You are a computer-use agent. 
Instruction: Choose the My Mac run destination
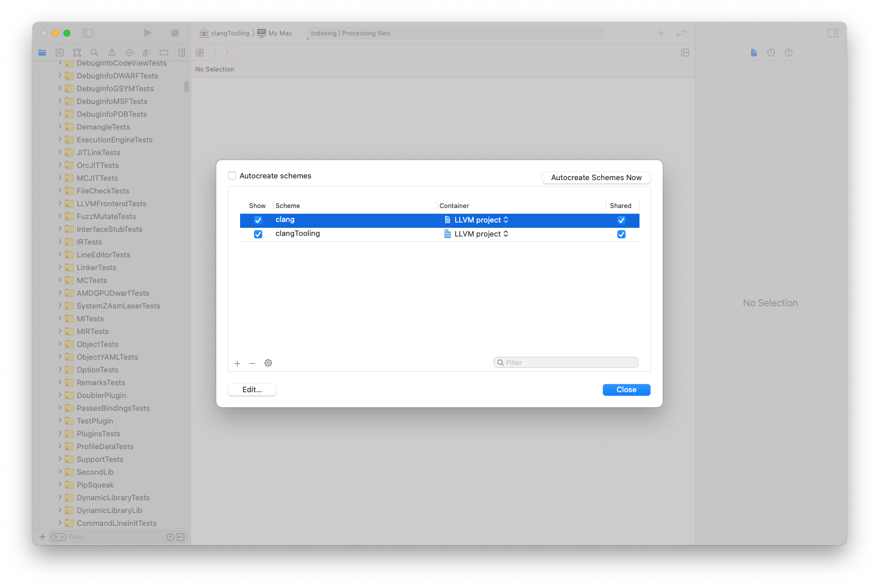coord(275,33)
